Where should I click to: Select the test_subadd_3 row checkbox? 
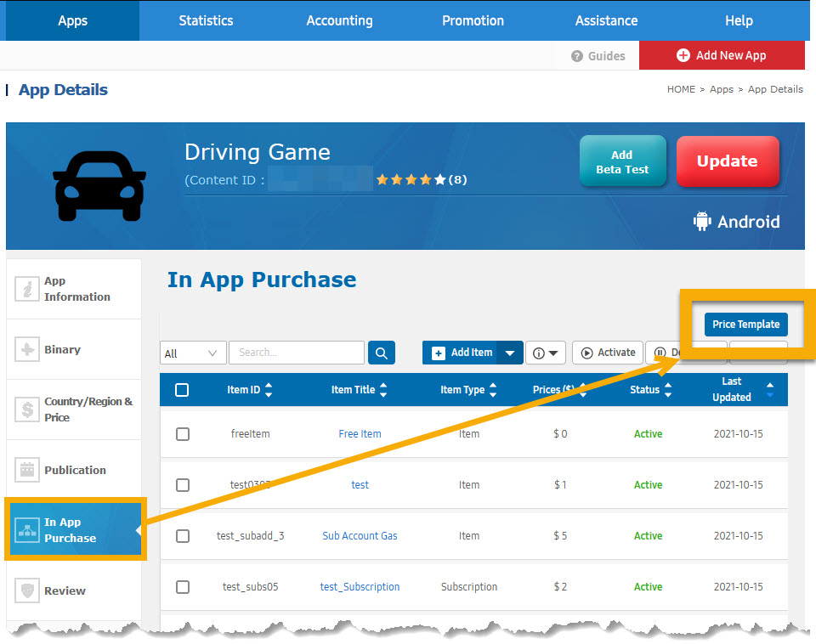tap(183, 536)
